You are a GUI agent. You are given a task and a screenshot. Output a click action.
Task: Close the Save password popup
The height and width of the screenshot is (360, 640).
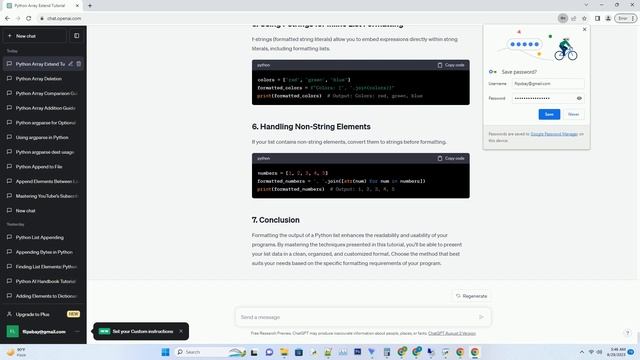[584, 29]
